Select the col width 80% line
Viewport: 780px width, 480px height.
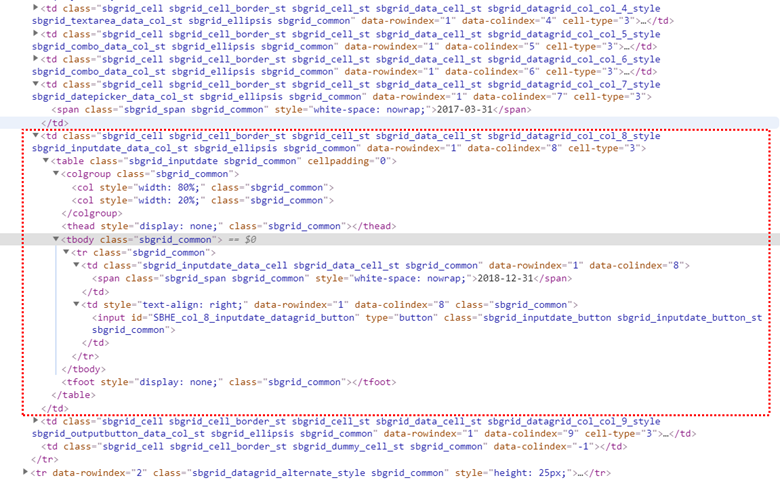(x=202, y=188)
